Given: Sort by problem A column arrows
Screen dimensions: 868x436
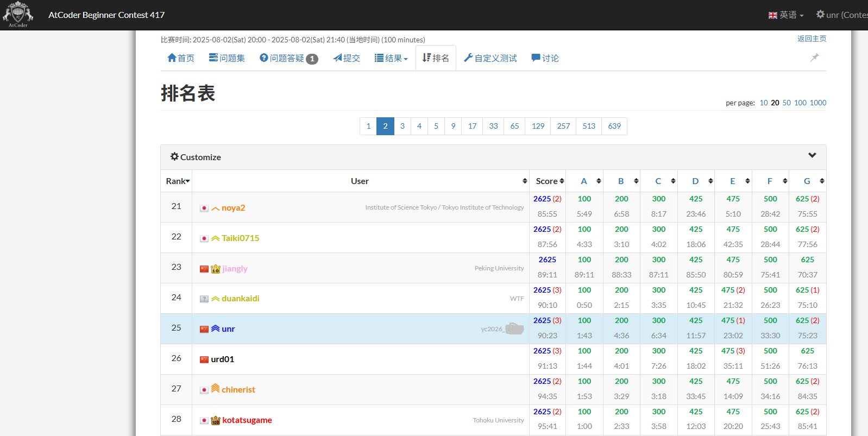Looking at the screenshot, I should click(599, 181).
